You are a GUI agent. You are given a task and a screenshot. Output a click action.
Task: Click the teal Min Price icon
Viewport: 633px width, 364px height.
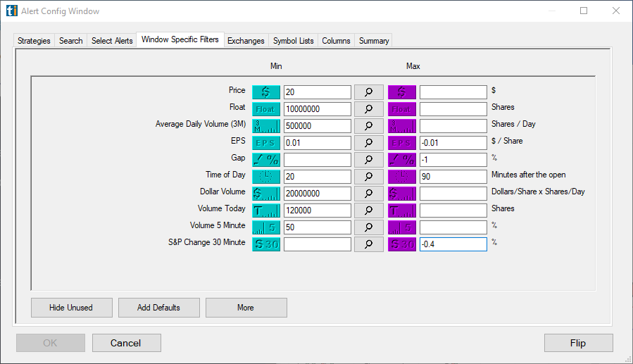pyautogui.click(x=266, y=92)
